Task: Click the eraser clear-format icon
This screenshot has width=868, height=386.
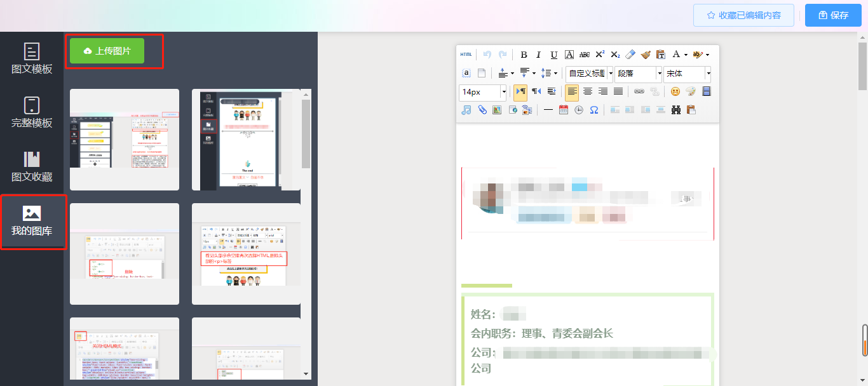Action: [x=630, y=55]
